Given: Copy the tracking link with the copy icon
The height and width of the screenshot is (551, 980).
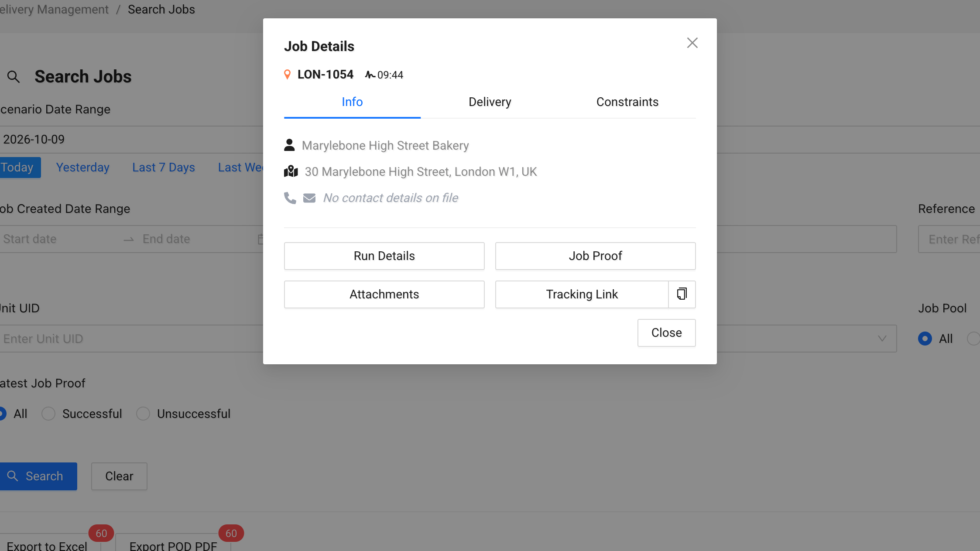Looking at the screenshot, I should tap(682, 294).
